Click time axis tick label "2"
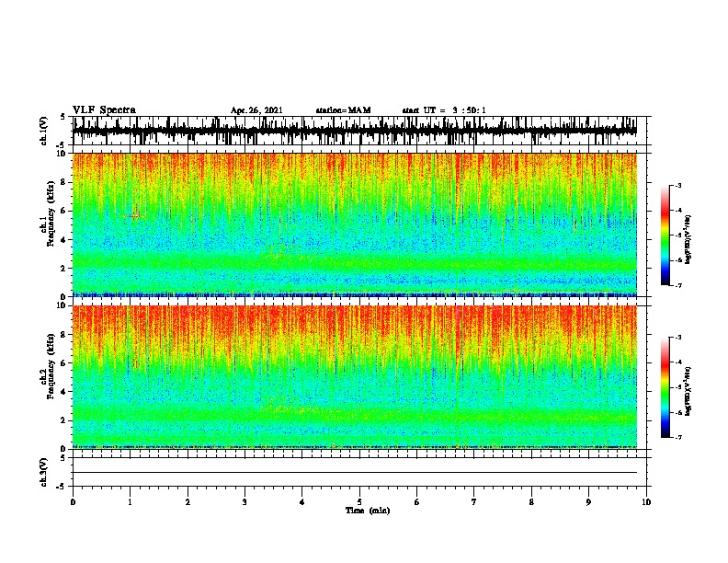 pos(188,502)
